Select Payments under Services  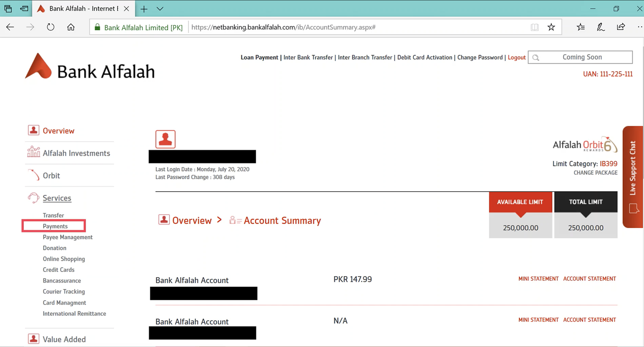point(55,226)
